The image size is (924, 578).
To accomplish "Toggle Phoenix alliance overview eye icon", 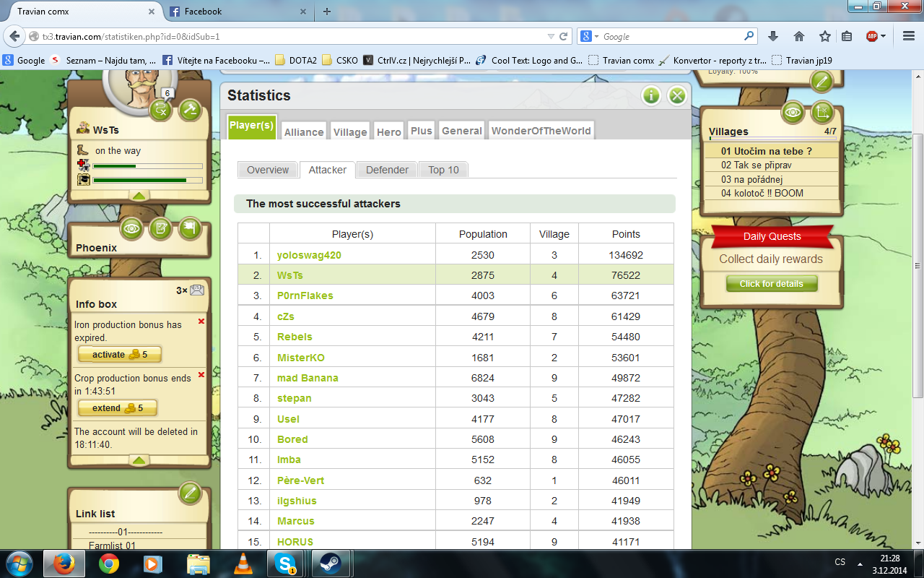I will pyautogui.click(x=131, y=229).
